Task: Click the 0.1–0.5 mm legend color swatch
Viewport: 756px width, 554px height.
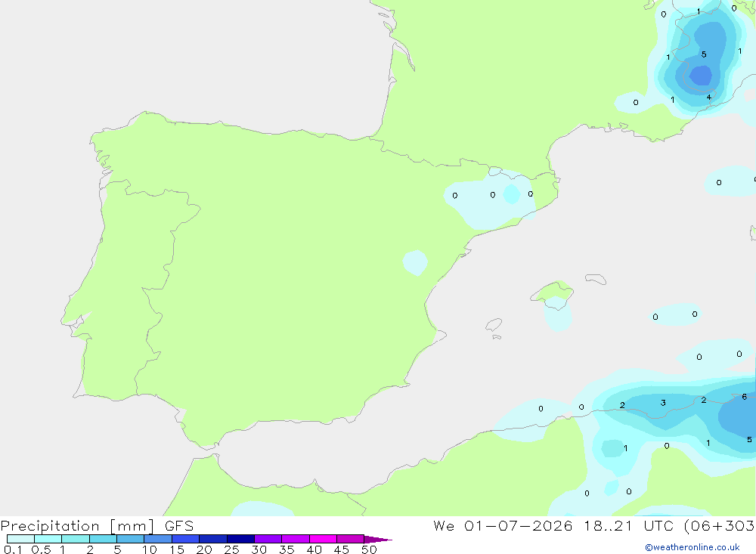Action: (20, 539)
